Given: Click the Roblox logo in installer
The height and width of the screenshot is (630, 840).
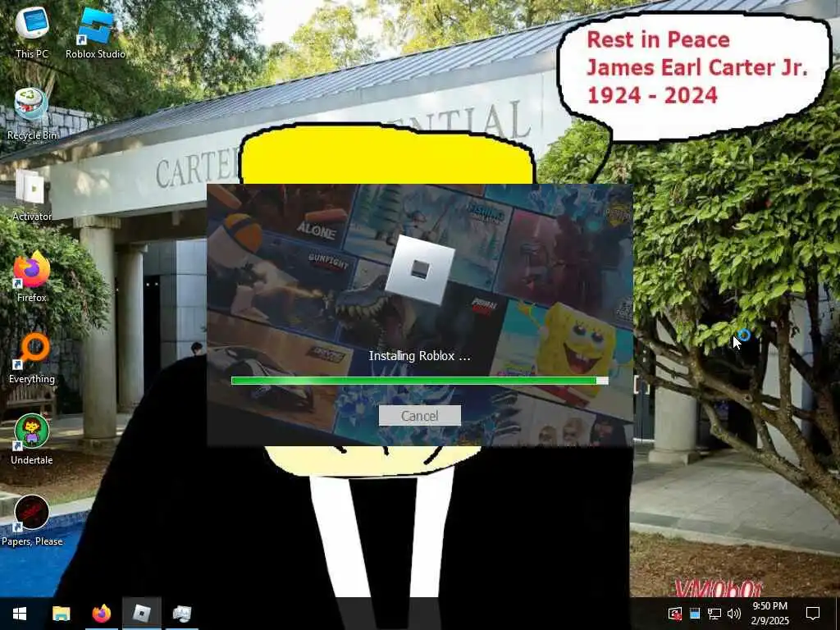Looking at the screenshot, I should point(419,270).
